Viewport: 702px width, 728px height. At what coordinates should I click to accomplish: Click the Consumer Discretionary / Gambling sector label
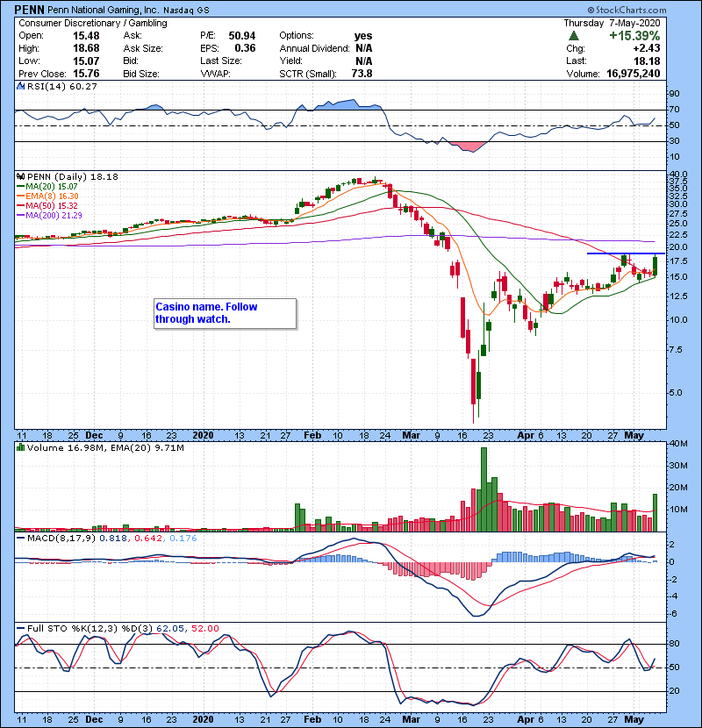(93, 23)
